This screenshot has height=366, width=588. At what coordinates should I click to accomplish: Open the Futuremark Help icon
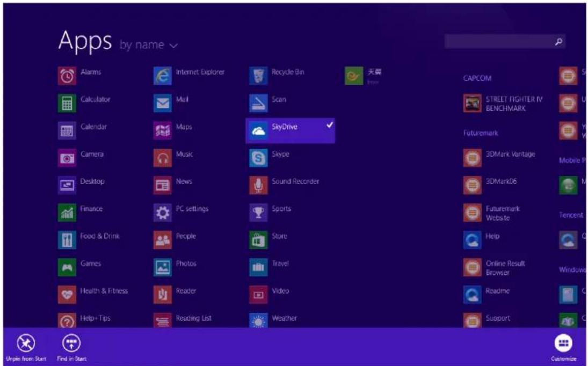pos(472,240)
